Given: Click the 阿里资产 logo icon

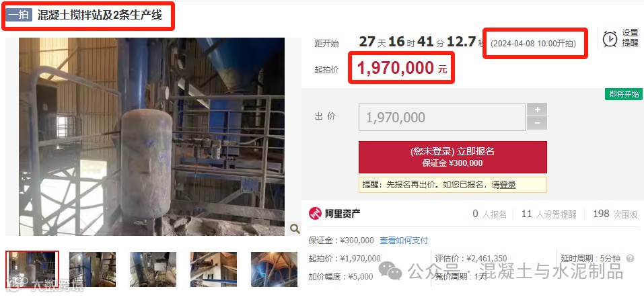Looking at the screenshot, I should 315,213.
